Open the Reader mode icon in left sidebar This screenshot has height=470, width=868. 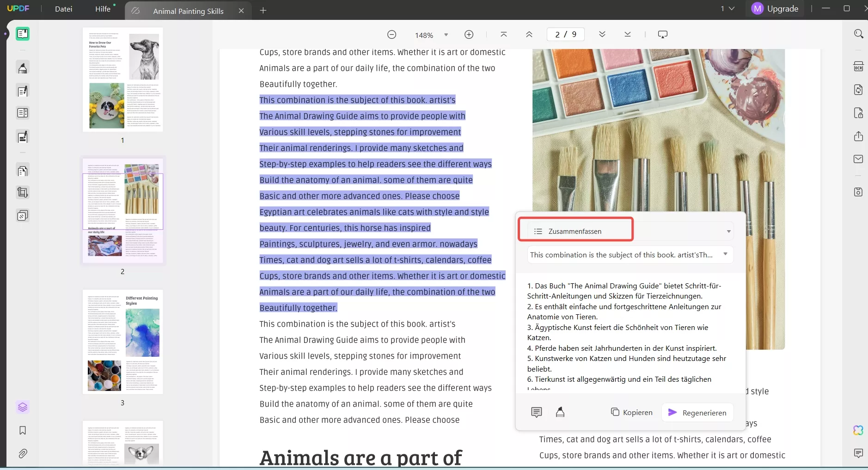[x=23, y=34]
